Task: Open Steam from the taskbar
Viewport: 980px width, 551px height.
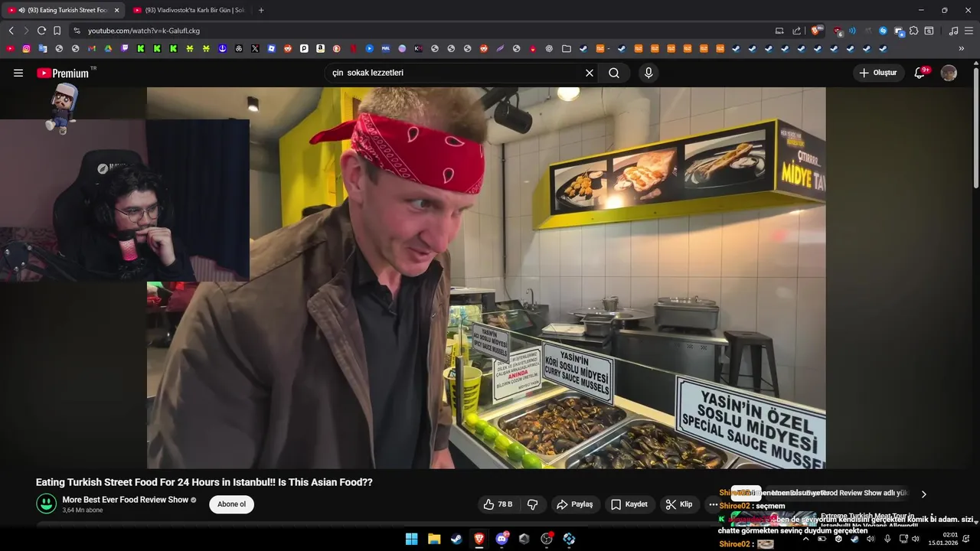Action: point(456,539)
